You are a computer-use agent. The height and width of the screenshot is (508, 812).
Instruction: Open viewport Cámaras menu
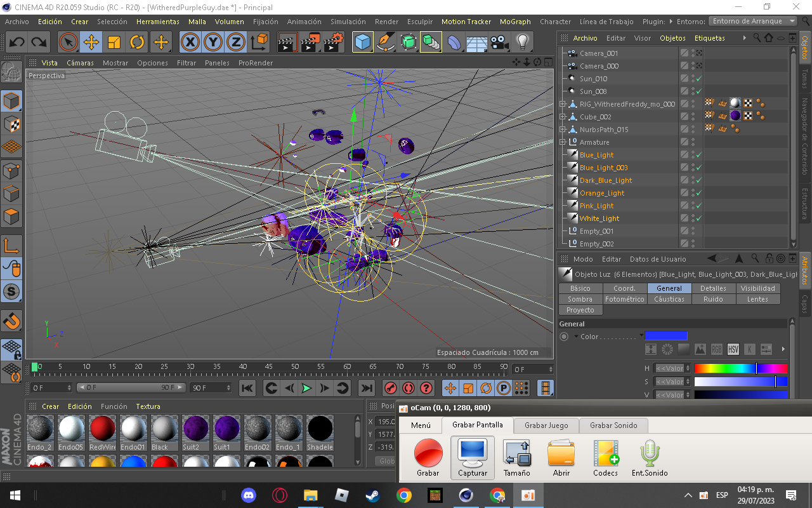point(80,63)
